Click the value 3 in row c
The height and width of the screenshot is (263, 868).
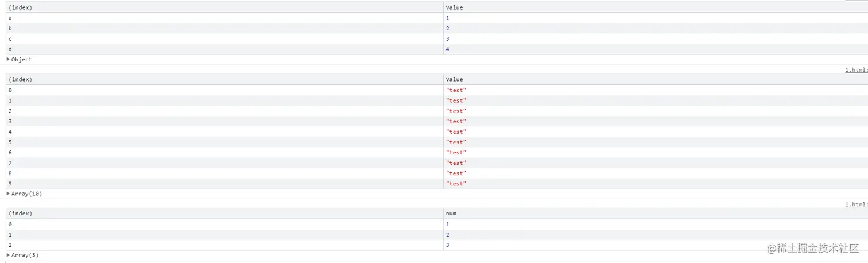pos(447,39)
